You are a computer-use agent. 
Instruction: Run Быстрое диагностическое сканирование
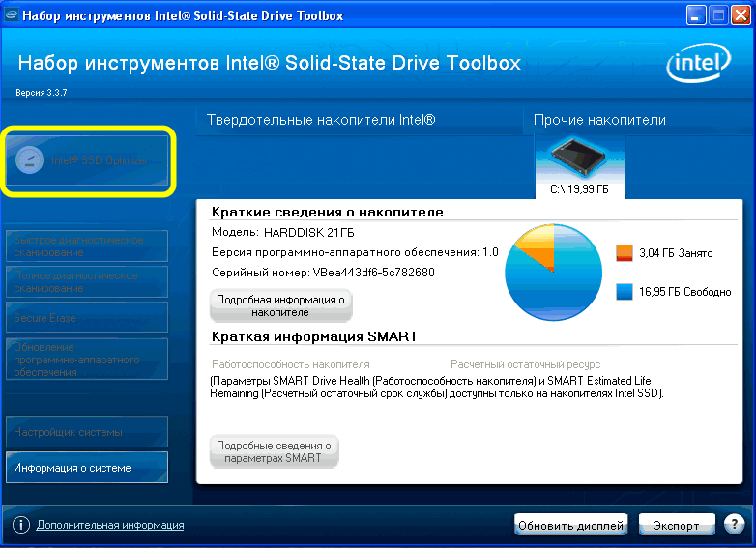point(87,245)
